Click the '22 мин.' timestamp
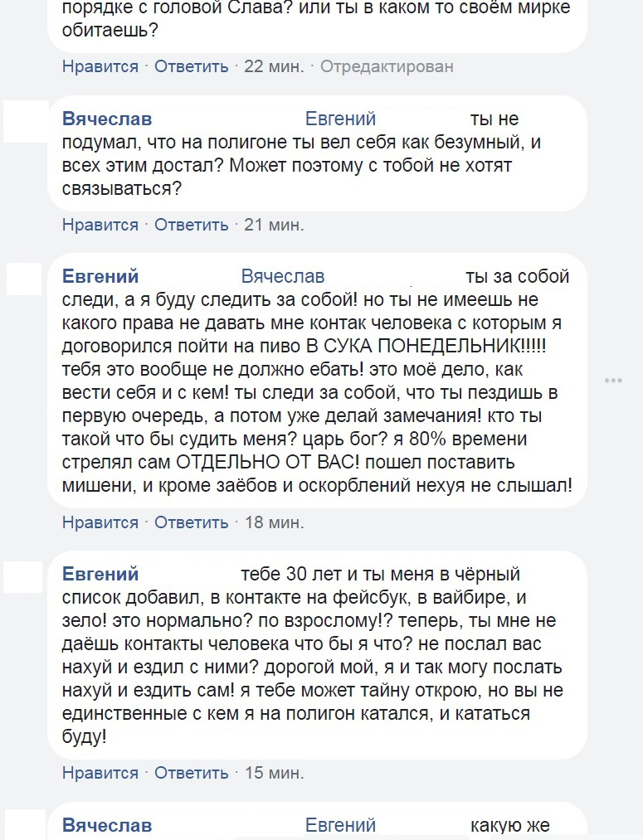 (274, 66)
